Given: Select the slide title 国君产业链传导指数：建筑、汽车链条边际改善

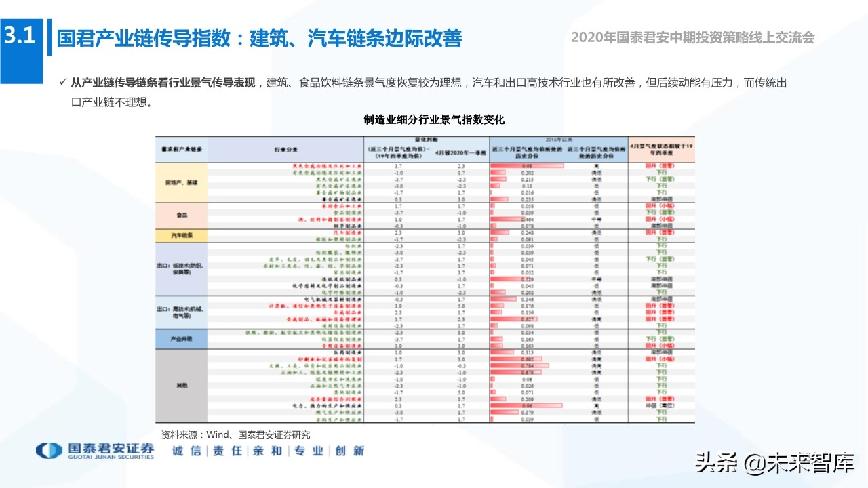Looking at the screenshot, I should (259, 38).
